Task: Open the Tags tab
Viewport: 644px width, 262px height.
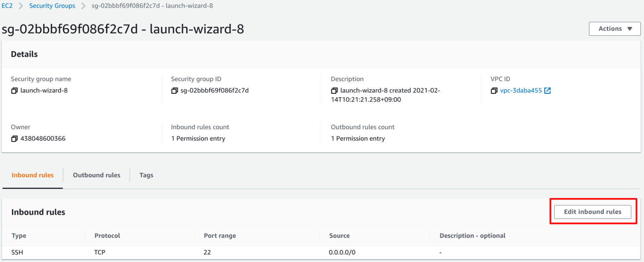Action: point(146,175)
